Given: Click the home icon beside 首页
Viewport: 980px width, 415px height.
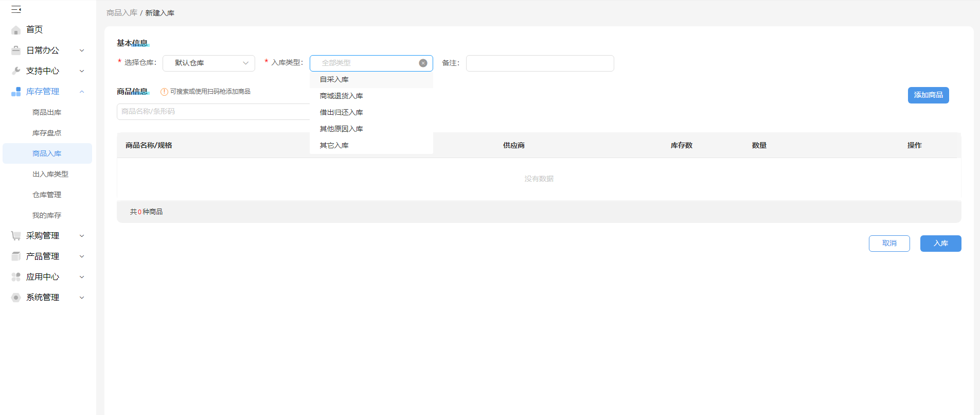Looking at the screenshot, I should [x=16, y=30].
